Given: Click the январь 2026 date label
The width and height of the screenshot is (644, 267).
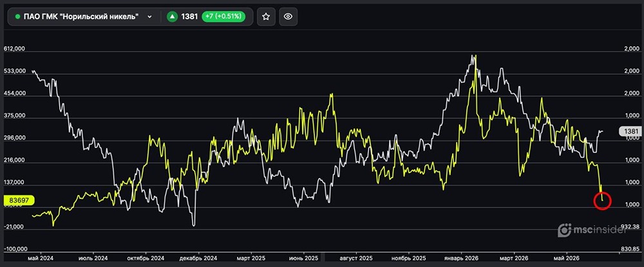Looking at the screenshot, I should tap(461, 259).
